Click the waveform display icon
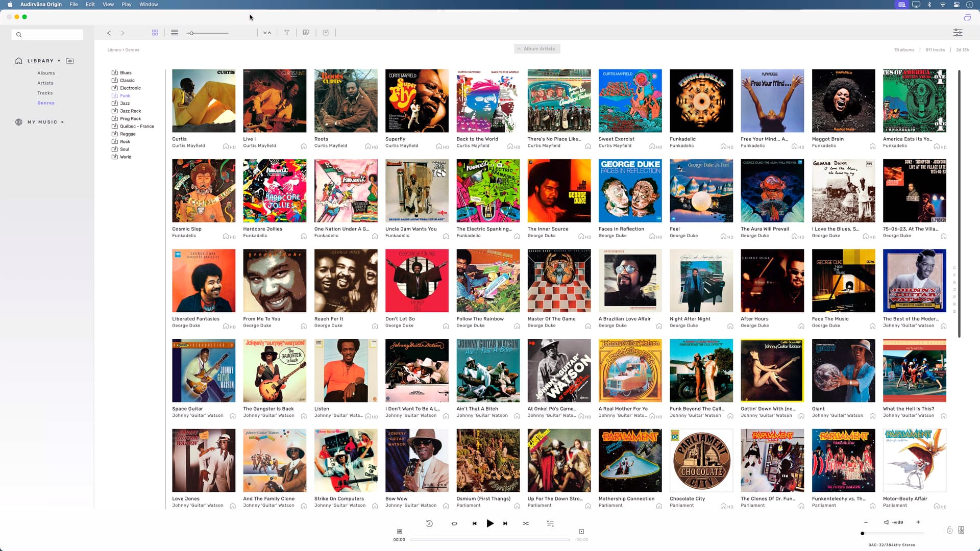The height and width of the screenshot is (551, 980). [400, 532]
